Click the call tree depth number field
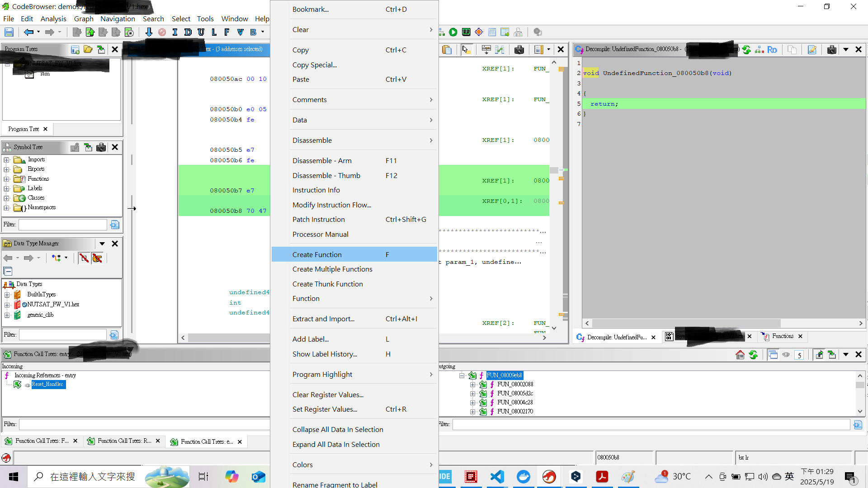The width and height of the screenshot is (868, 488). point(799,355)
